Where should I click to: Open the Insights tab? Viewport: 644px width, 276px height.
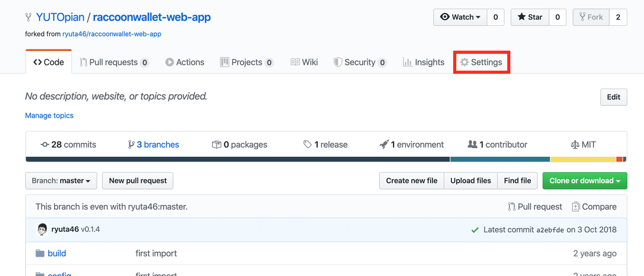[x=423, y=62]
